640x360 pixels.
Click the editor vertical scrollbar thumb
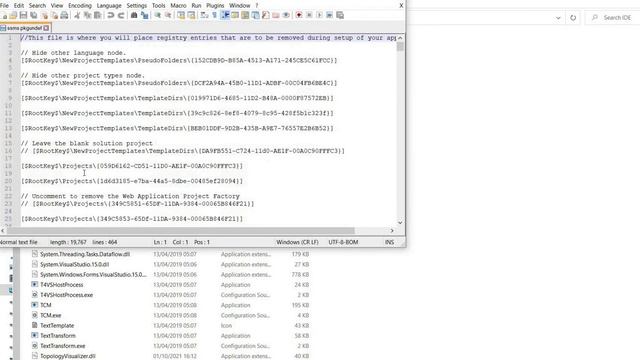pos(400,47)
